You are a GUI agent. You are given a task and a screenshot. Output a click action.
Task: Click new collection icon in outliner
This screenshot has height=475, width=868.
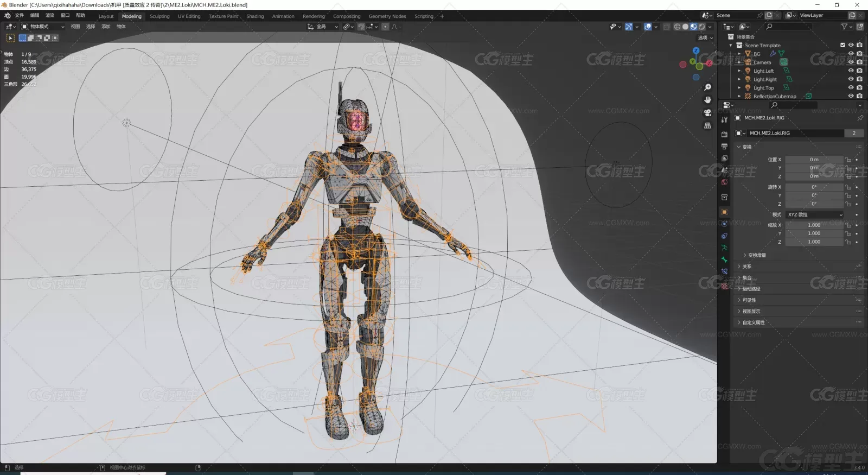pos(860,27)
